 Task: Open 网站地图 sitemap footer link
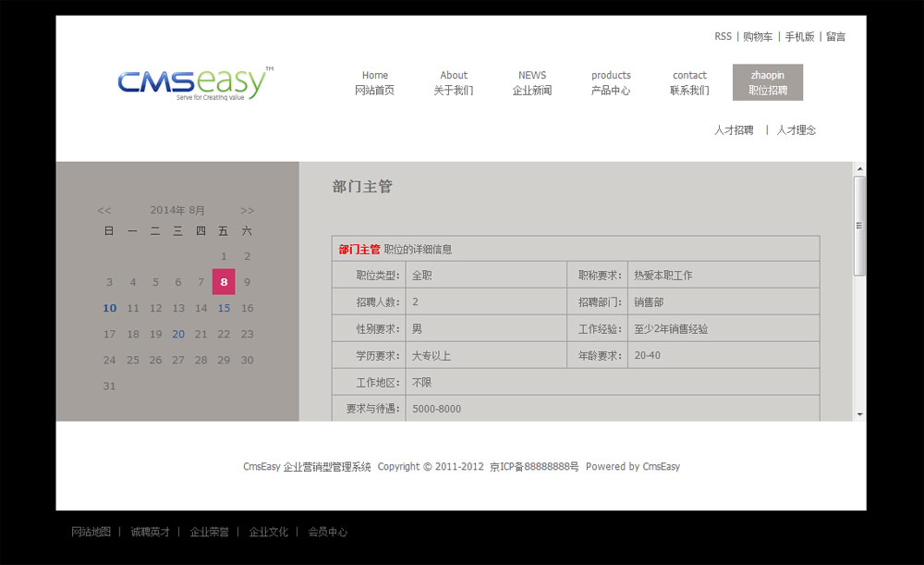[91, 532]
